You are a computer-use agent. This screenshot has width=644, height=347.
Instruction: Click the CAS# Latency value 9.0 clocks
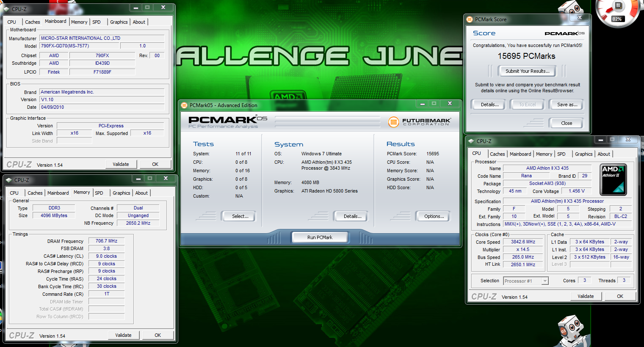(106, 256)
